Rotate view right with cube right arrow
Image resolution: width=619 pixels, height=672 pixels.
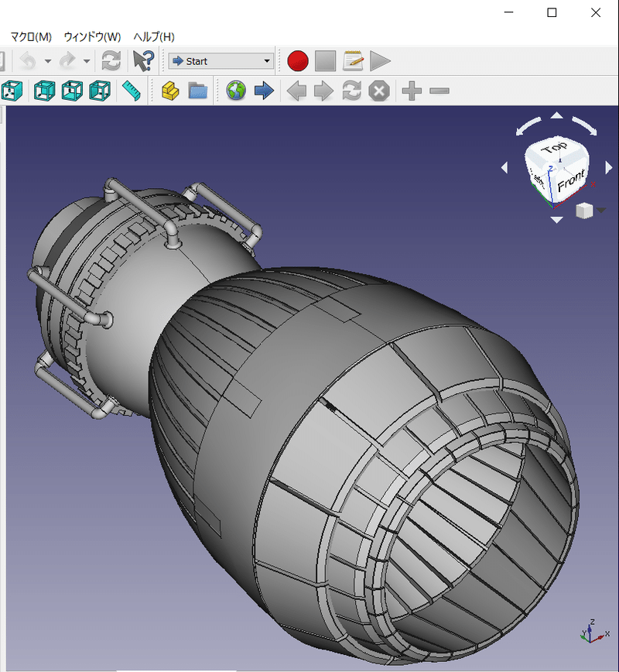[x=608, y=167]
